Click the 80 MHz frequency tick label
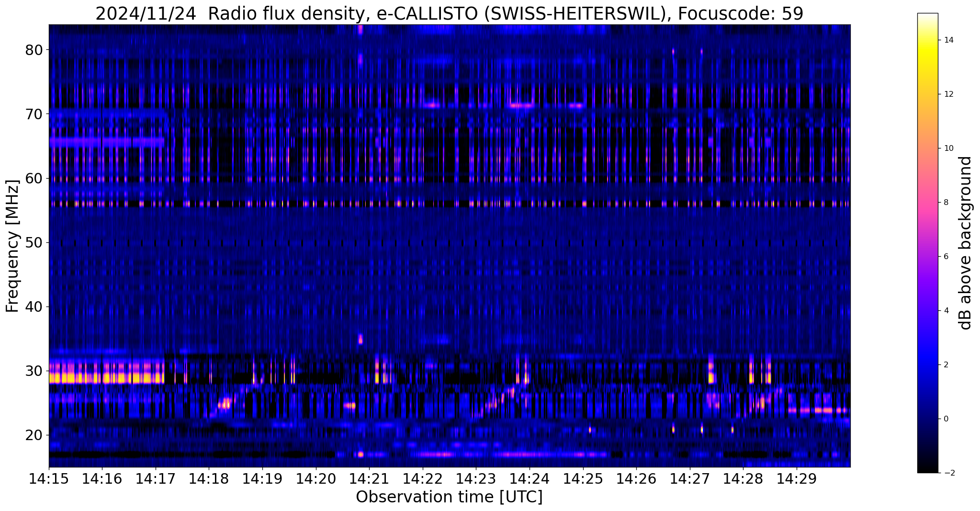 34,50
